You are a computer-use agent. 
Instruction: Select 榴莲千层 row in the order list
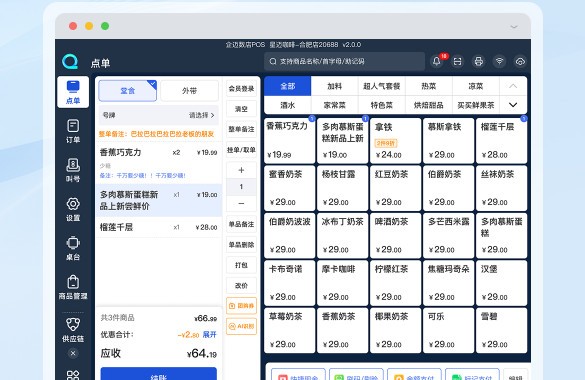pos(159,227)
